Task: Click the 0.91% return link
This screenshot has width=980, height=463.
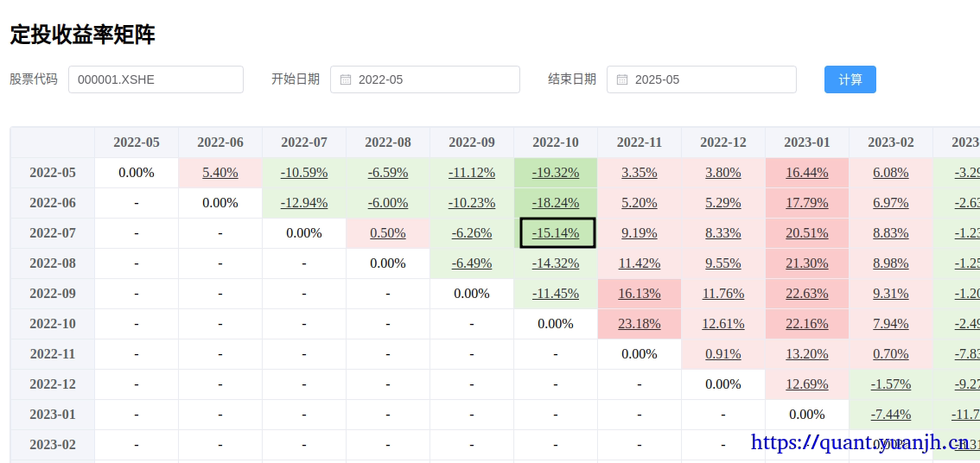Action: tap(723, 354)
